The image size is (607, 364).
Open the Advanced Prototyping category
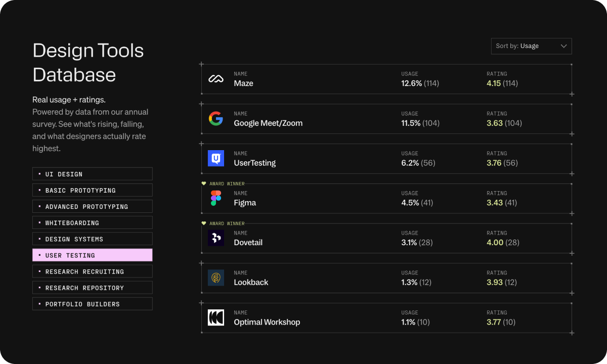[92, 206]
